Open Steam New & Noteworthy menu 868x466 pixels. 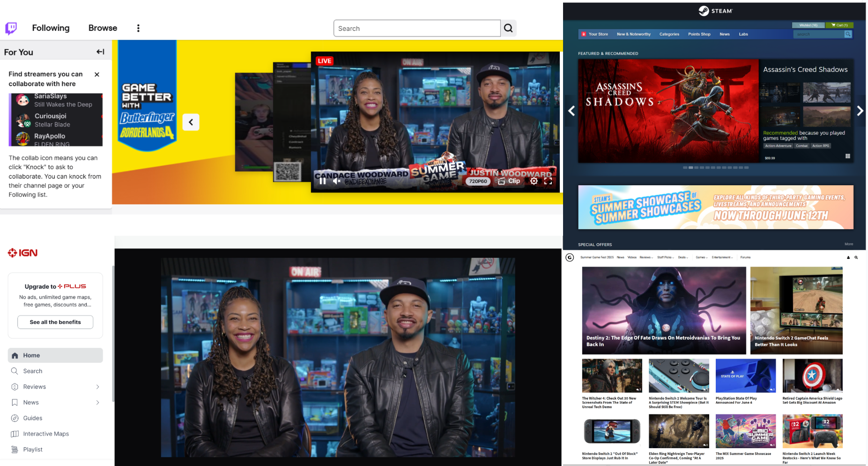tap(633, 34)
